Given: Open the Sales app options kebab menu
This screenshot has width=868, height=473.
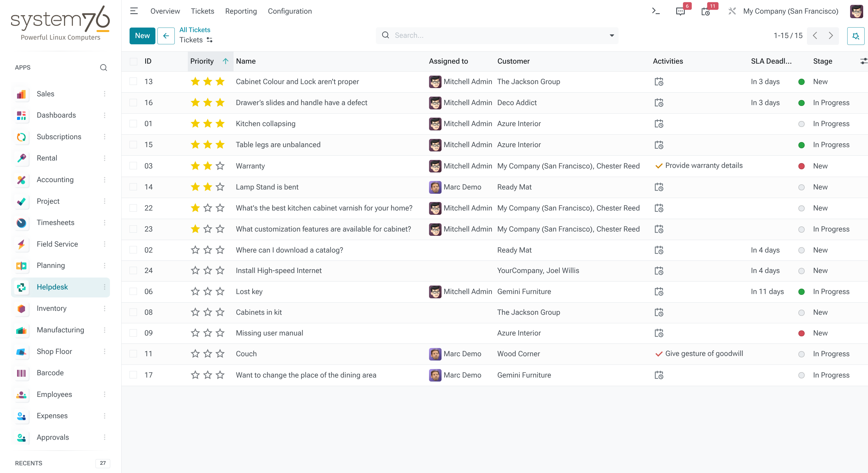Looking at the screenshot, I should pos(105,94).
